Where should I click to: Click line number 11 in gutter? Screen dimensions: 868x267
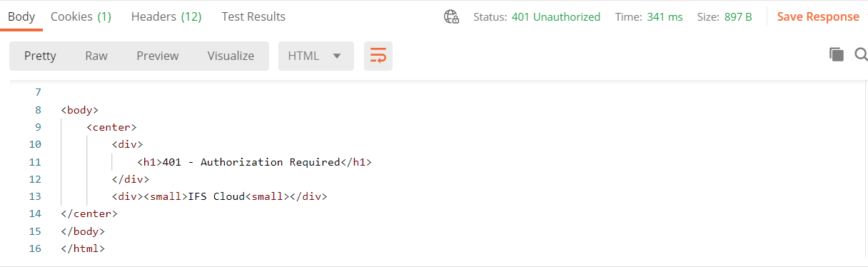[x=35, y=162]
